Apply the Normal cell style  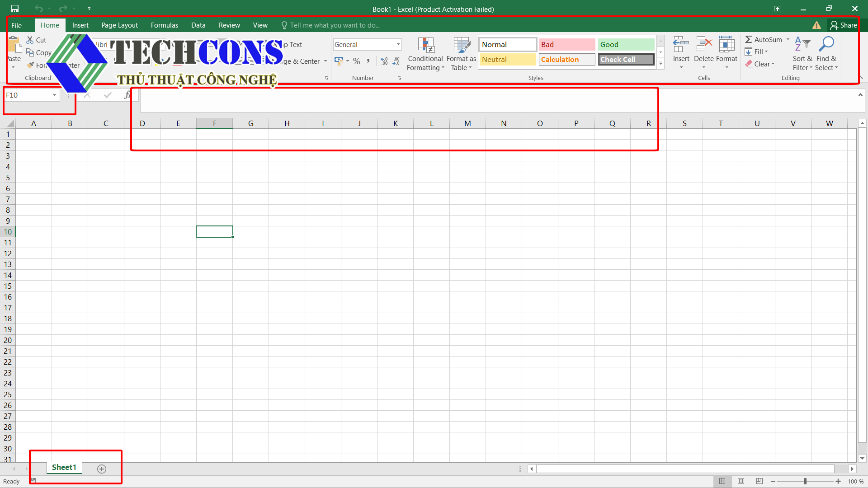pos(508,44)
